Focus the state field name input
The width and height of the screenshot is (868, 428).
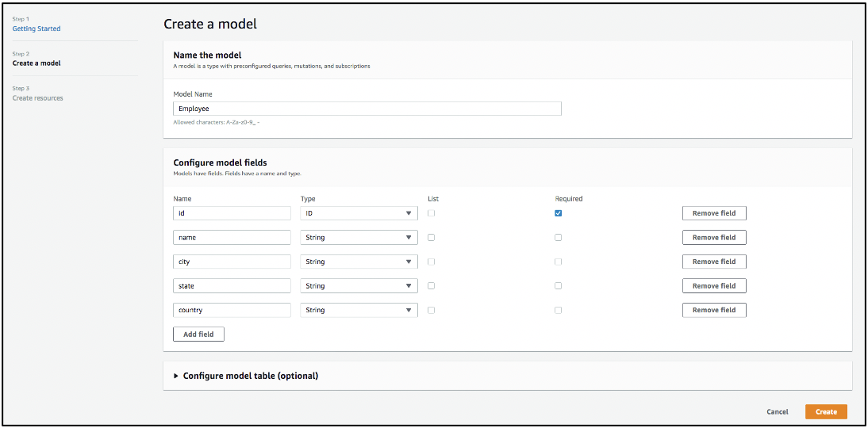[x=232, y=286]
